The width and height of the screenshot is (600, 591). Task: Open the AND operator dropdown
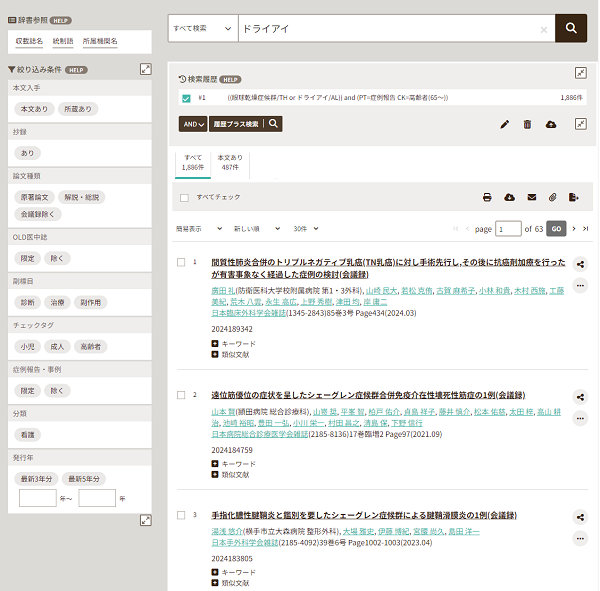coord(193,124)
